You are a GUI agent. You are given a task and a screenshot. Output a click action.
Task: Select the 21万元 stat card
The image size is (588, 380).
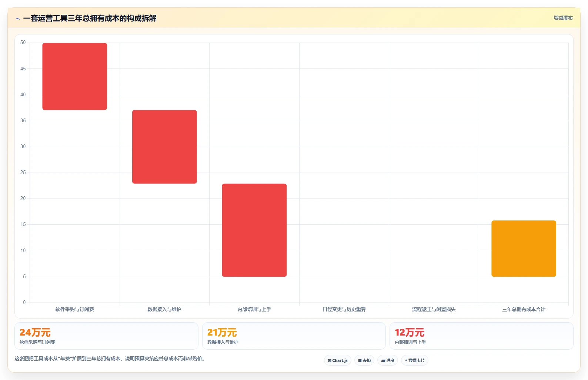tap(294, 336)
